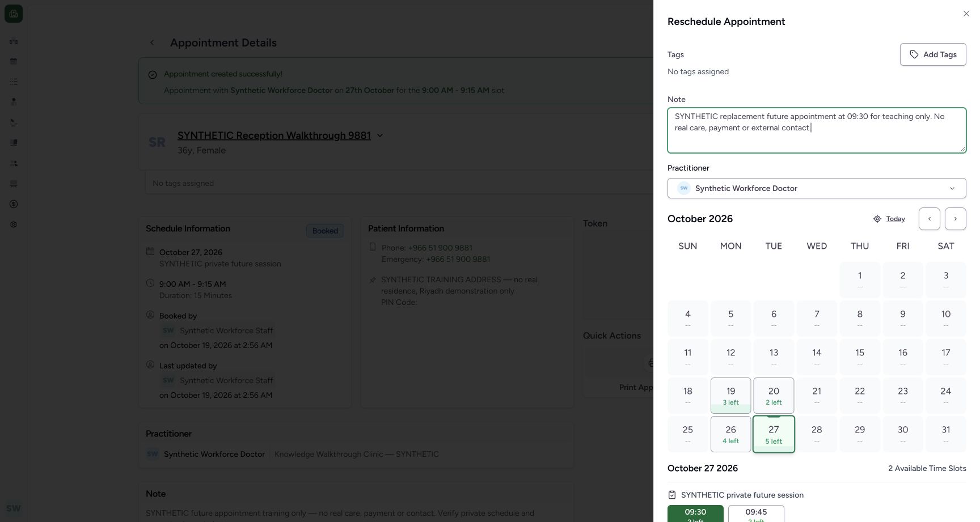Go to the next month

[956, 219]
